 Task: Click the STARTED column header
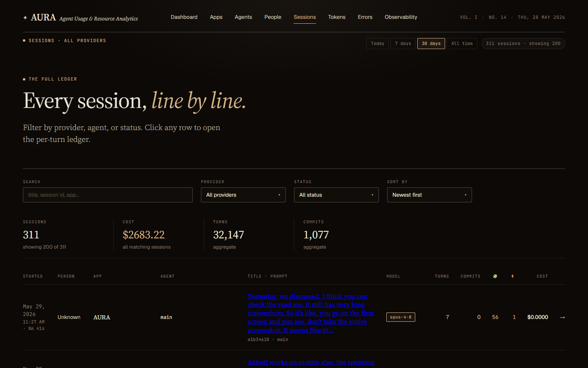(x=33, y=276)
